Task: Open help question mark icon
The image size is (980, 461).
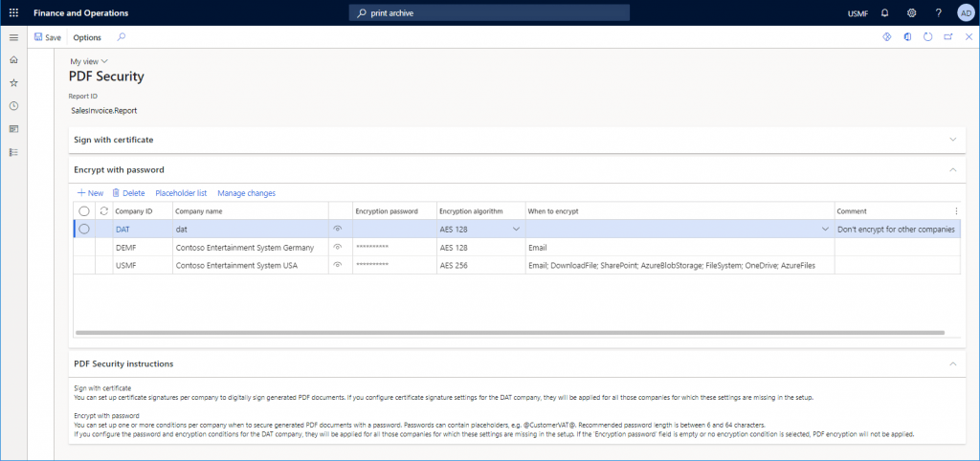Action: coord(938,12)
